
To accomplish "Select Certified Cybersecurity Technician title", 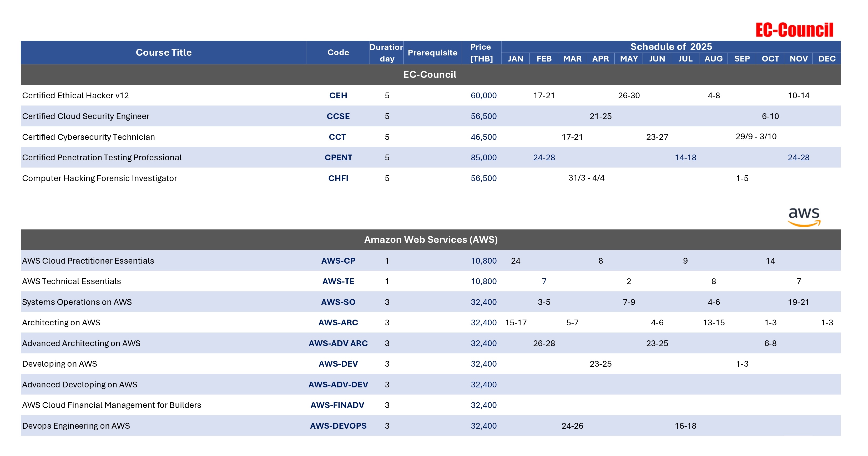I will click(88, 137).
